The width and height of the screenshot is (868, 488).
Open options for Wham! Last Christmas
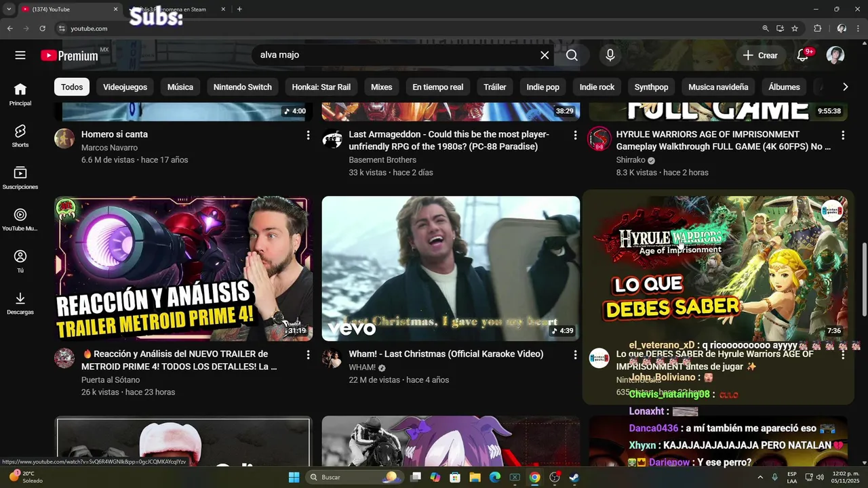575,354
